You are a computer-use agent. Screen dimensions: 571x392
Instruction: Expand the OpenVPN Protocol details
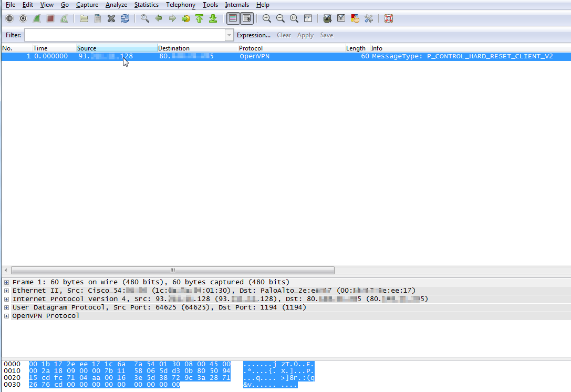coord(6,316)
